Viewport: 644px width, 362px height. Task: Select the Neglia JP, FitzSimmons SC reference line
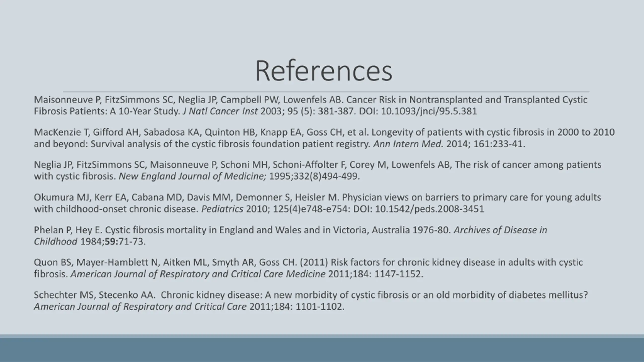tap(318, 165)
